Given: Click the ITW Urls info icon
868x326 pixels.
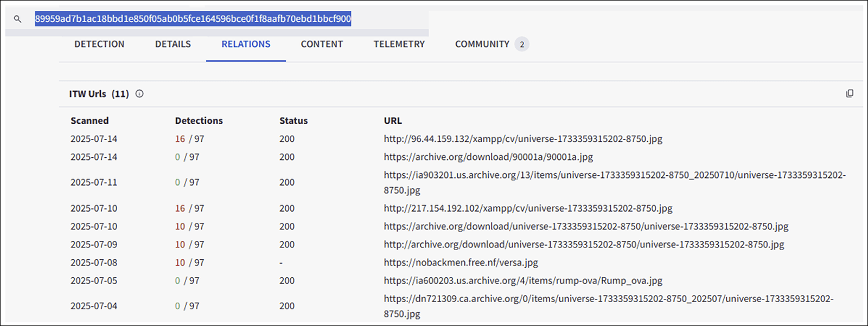Looking at the screenshot, I should point(139,94).
